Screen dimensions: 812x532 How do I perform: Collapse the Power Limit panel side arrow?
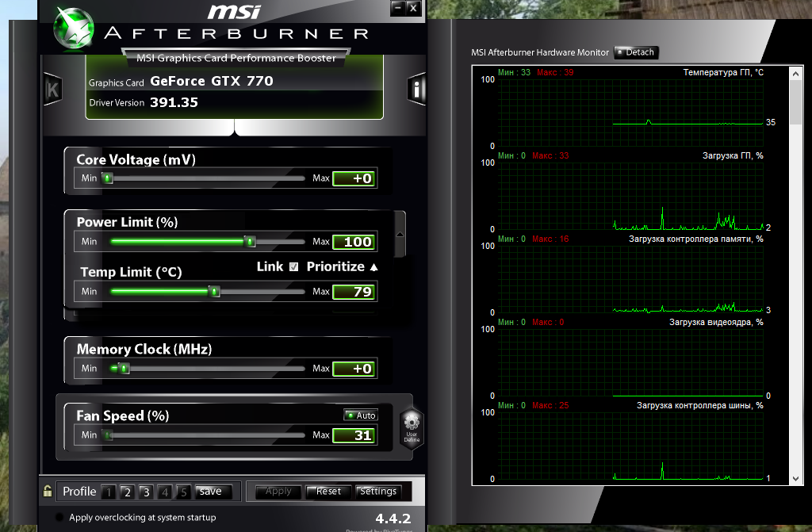click(x=400, y=234)
